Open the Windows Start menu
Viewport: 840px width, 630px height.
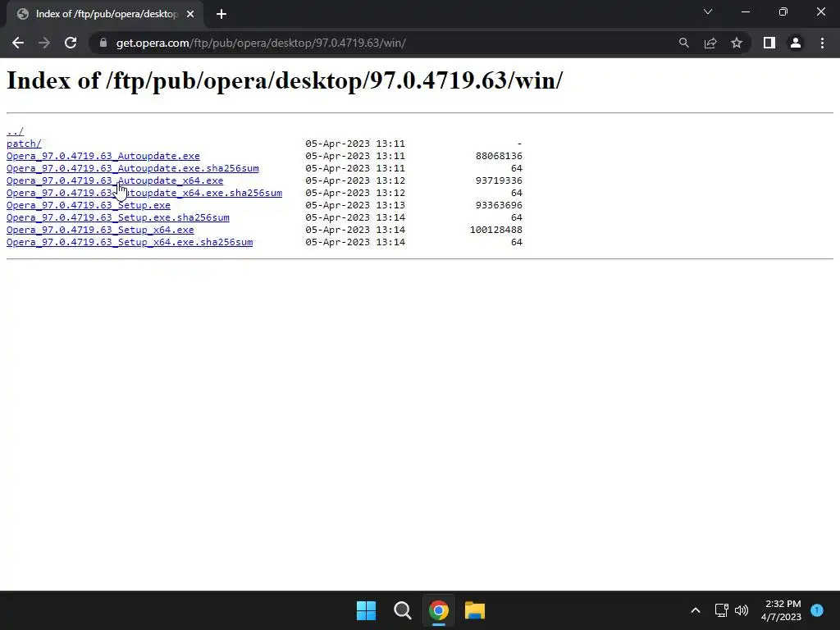click(x=367, y=610)
